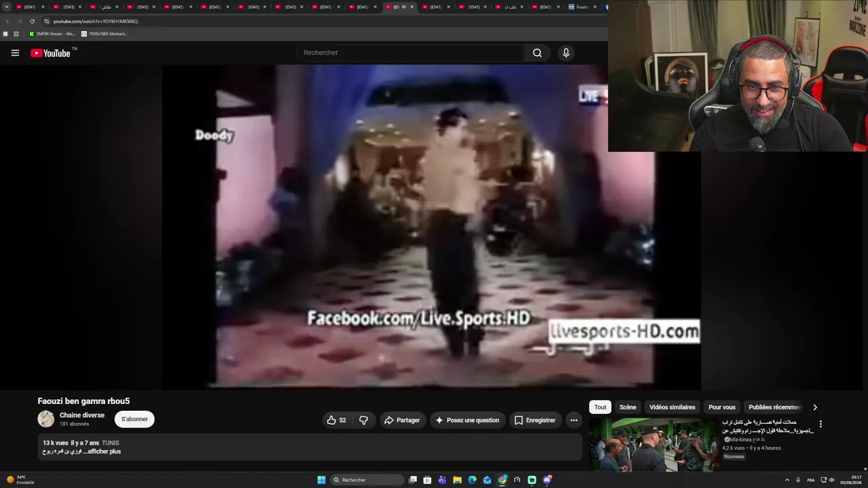Open the tab search dropdown arrow

(7, 7)
